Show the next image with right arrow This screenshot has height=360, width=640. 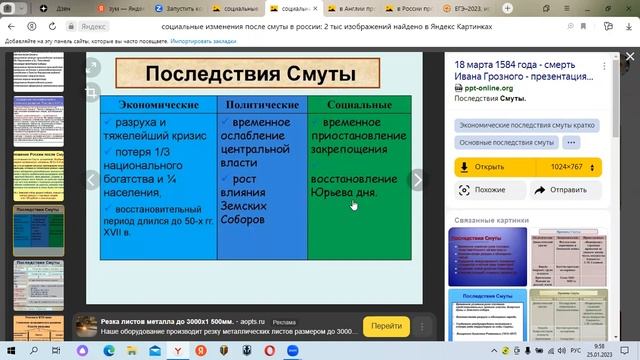(x=417, y=180)
